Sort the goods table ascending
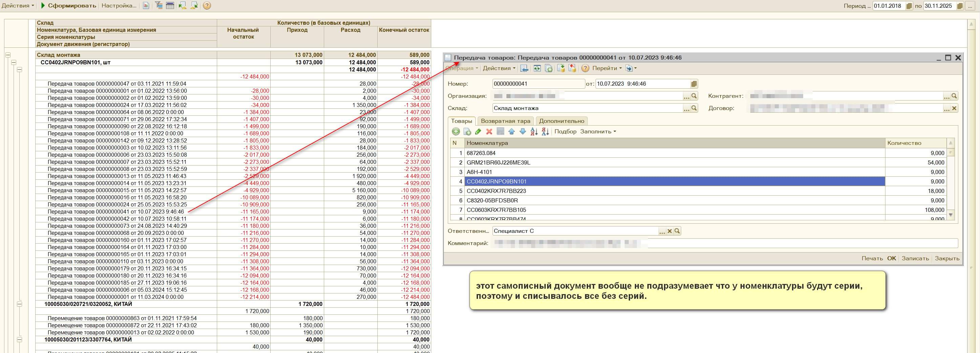 tap(534, 131)
